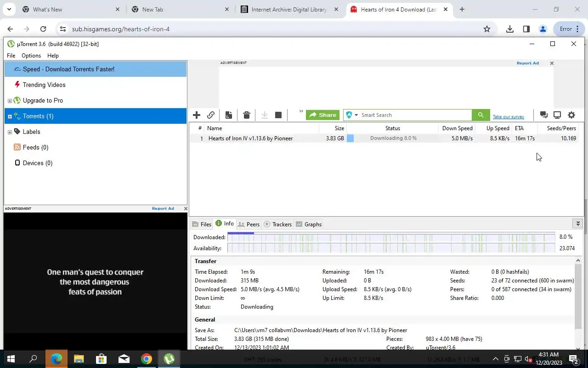The height and width of the screenshot is (368, 588).
Task: Close the top advertisement banner
Action: point(552,63)
